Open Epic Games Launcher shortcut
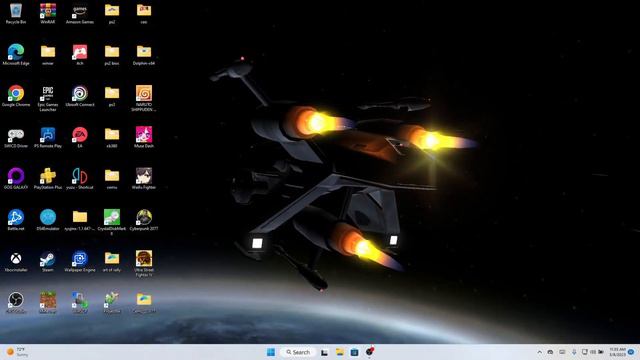 pyautogui.click(x=48, y=98)
